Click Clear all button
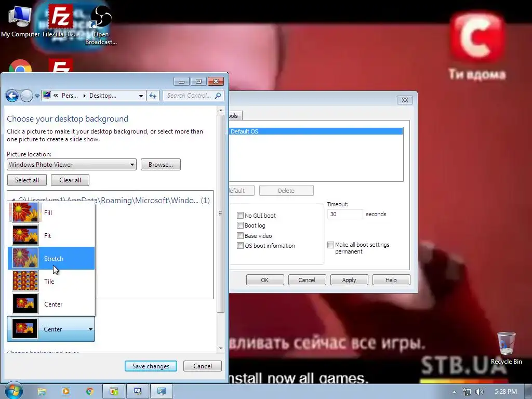The image size is (532, 399). pyautogui.click(x=70, y=180)
